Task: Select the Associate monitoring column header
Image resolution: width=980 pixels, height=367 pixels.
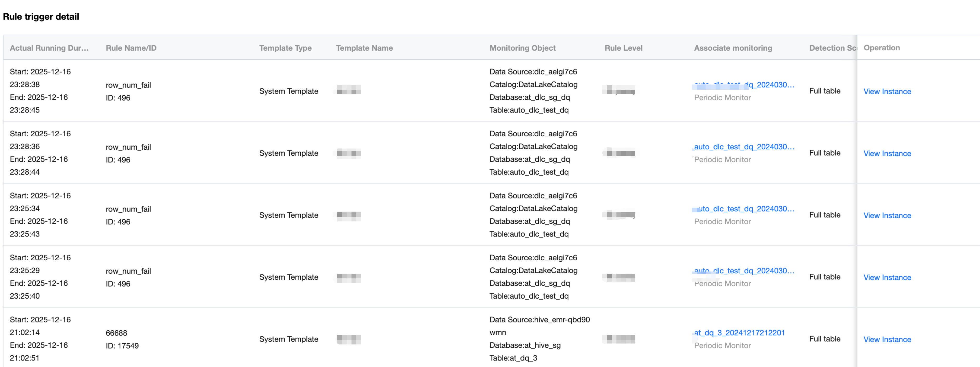Action: [x=733, y=48]
